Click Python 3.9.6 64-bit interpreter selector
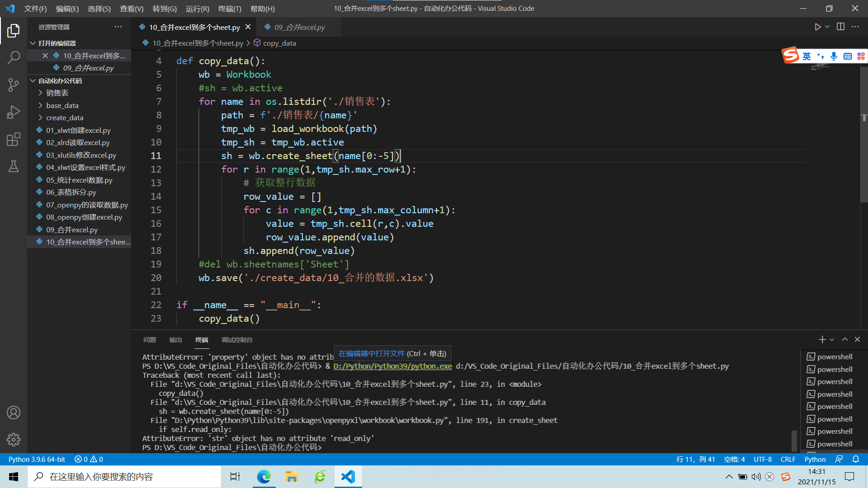This screenshot has width=868, height=488. pos(37,459)
